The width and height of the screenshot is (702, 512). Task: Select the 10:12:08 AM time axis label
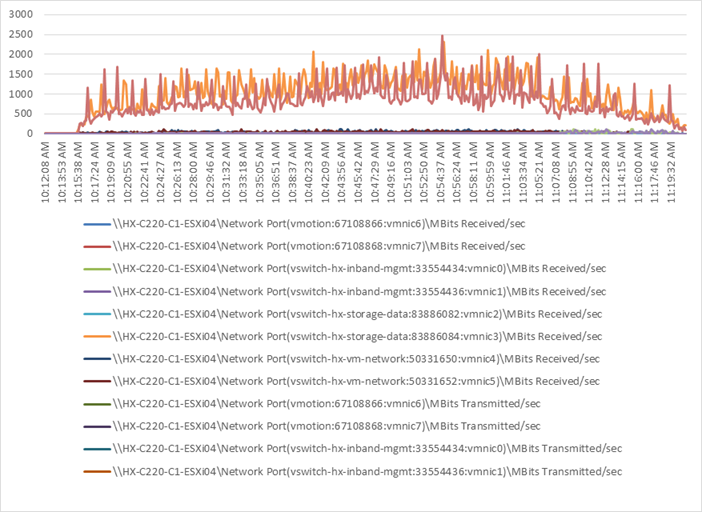[x=45, y=172]
